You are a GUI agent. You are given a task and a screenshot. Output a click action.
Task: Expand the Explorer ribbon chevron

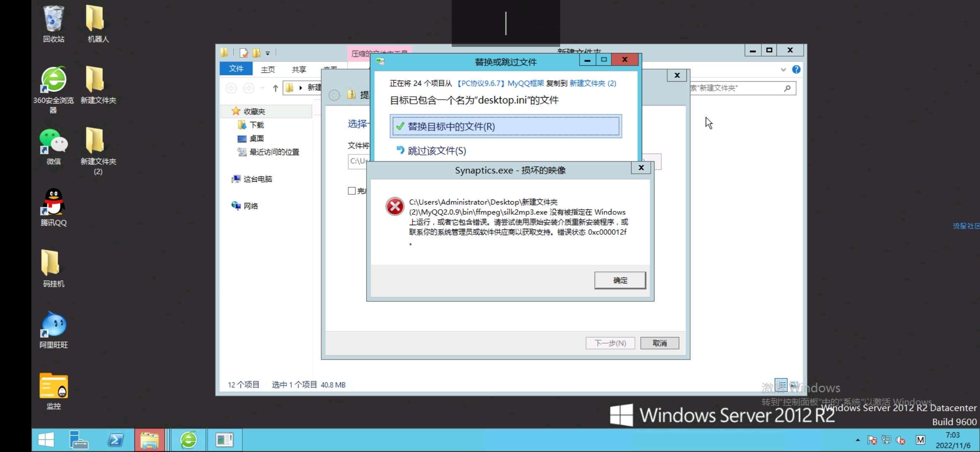point(783,69)
